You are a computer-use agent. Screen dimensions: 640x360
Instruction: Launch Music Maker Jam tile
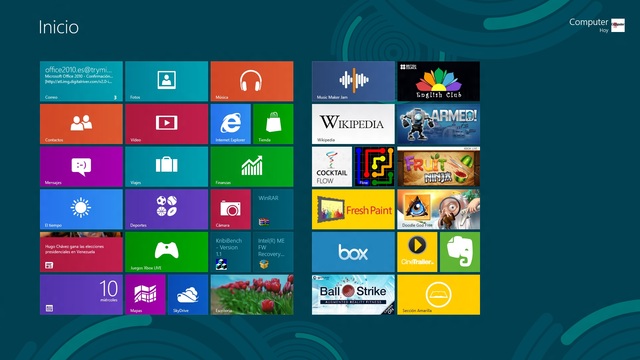tap(353, 81)
